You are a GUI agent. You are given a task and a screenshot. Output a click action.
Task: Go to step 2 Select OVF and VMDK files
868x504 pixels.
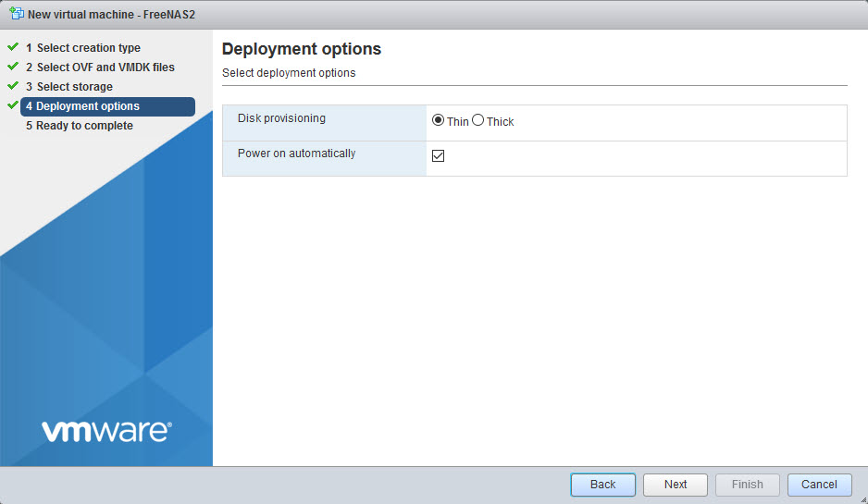pos(100,68)
